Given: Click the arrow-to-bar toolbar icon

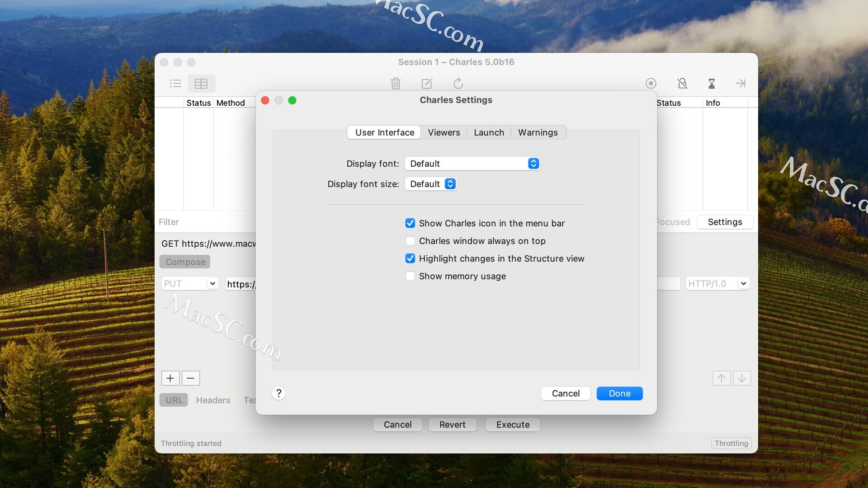Looking at the screenshot, I should (741, 83).
